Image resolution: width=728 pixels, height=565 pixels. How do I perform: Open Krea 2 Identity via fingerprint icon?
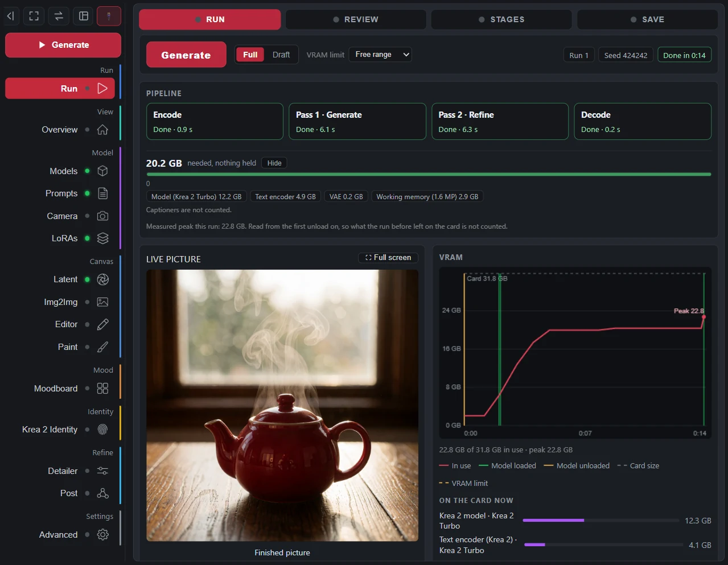tap(102, 430)
